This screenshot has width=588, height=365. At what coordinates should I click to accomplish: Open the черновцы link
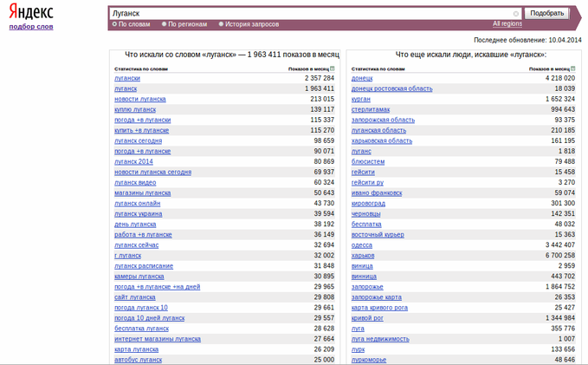click(x=365, y=213)
